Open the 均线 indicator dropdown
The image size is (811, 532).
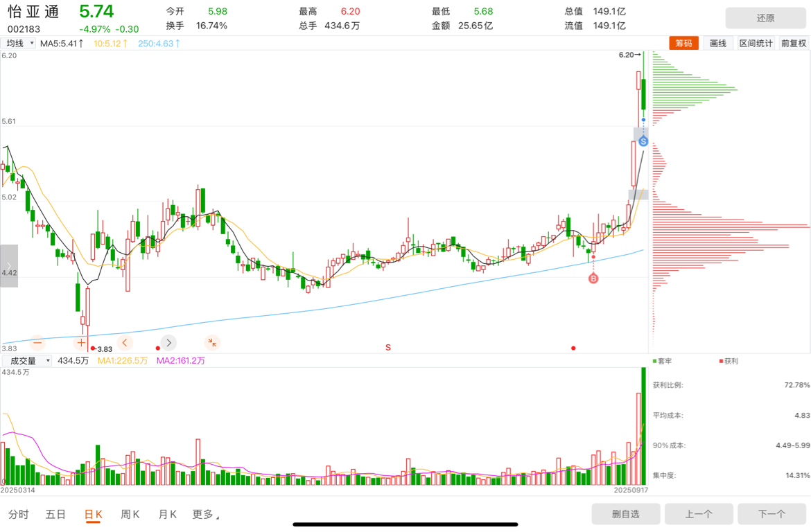pos(19,44)
